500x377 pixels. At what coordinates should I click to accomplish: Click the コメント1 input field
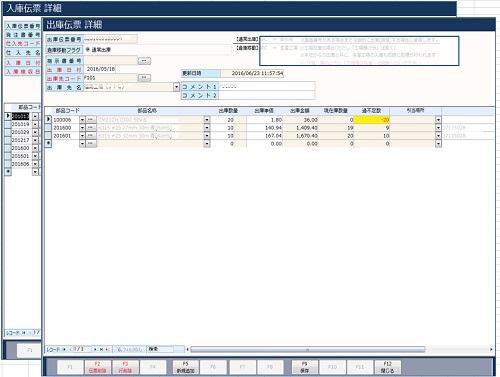pyautogui.click(x=266, y=86)
